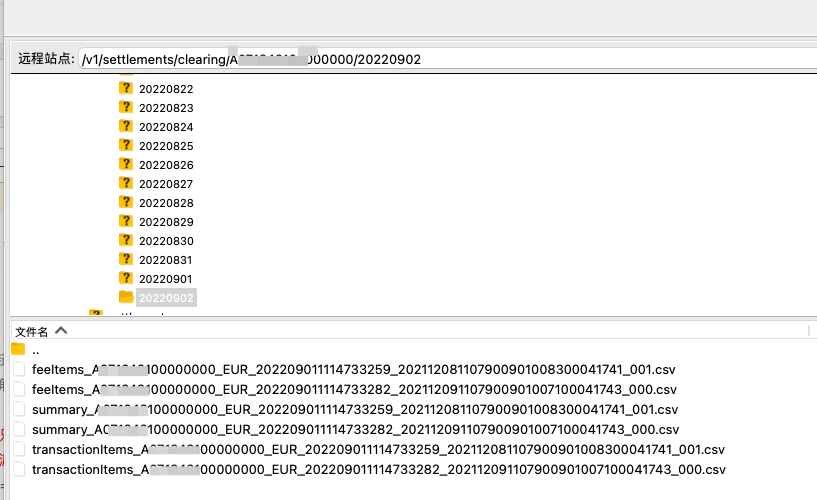Image resolution: width=817 pixels, height=500 pixels.
Task: Click the file icon of transactionItems _000.csv
Action: [x=18, y=469]
